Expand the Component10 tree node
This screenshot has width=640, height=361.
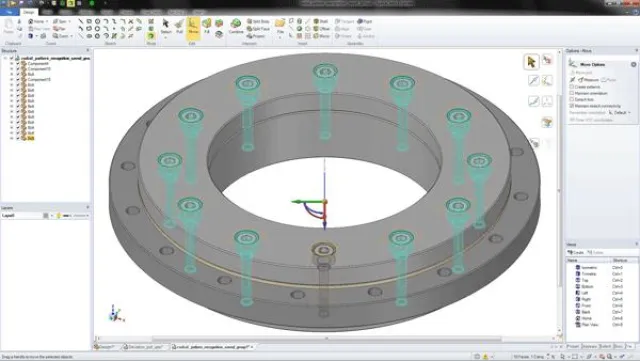point(12,69)
